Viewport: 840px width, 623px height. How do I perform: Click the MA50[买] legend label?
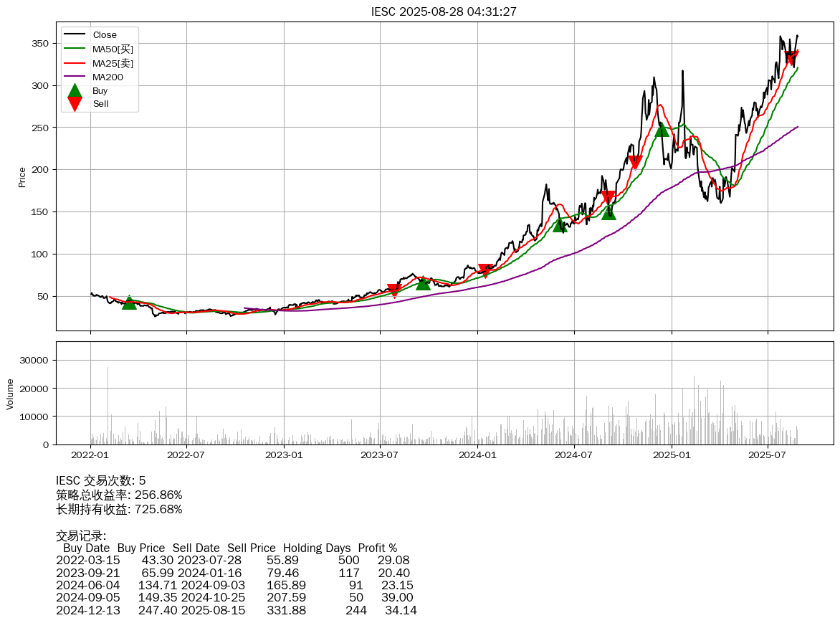coord(113,49)
